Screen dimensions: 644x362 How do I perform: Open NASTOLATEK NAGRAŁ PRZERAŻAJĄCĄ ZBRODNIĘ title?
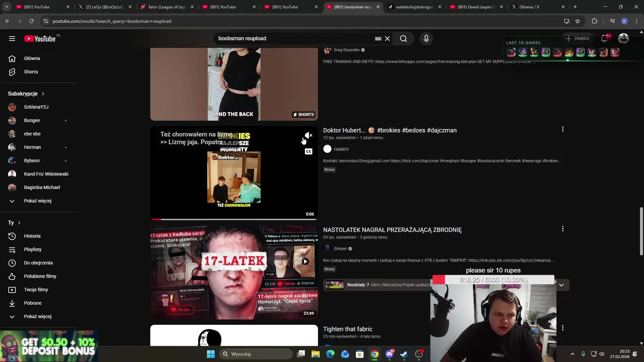(392, 230)
